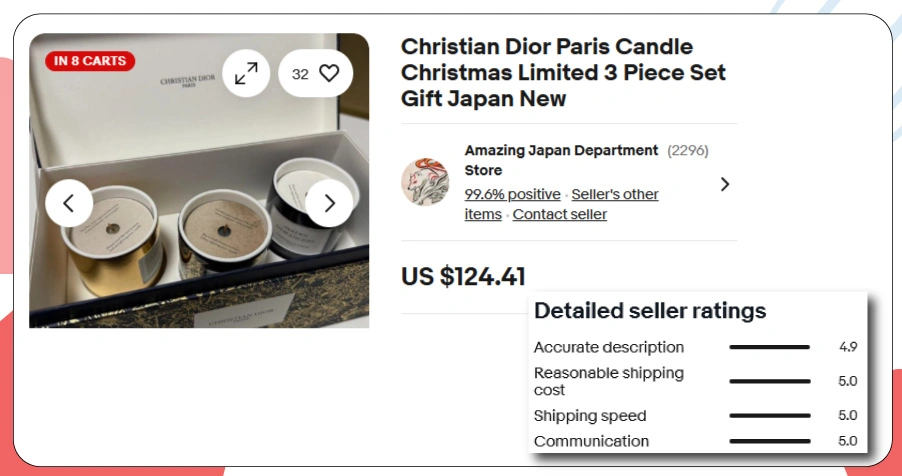Image resolution: width=902 pixels, height=476 pixels.
Task: Add item to watchlist with heart icon
Action: 328,73
